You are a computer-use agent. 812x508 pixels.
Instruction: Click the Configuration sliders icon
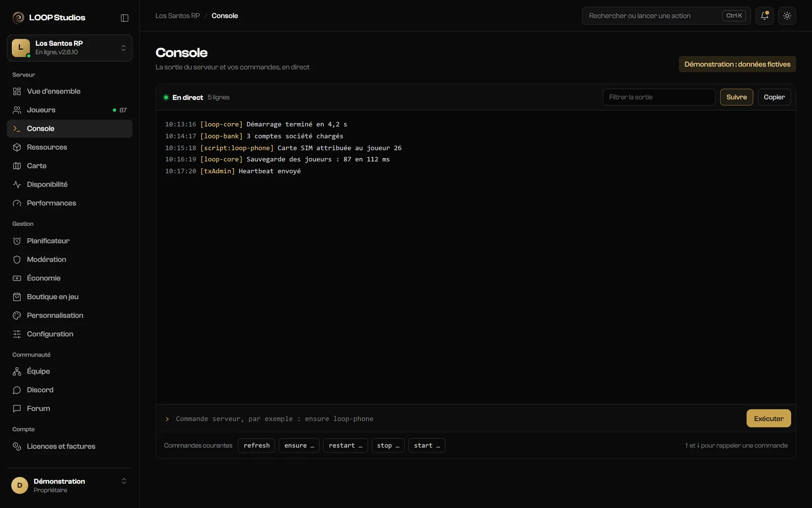(17, 334)
